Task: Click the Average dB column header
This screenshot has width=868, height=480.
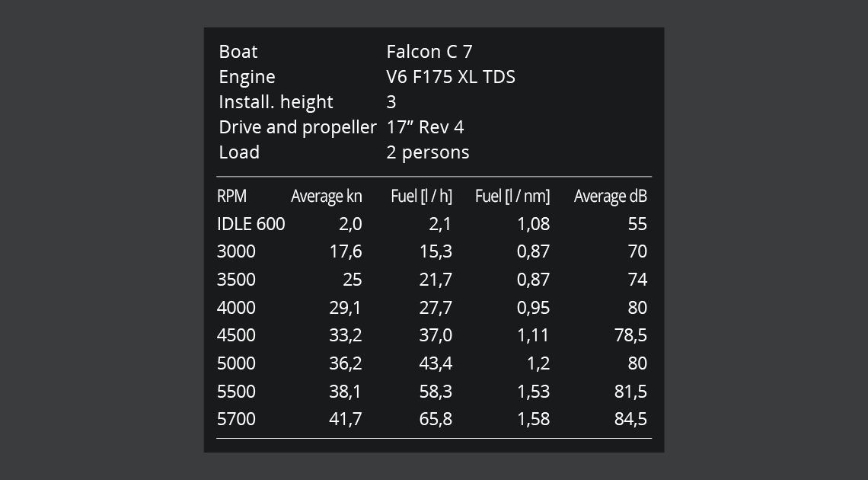Action: click(610, 197)
